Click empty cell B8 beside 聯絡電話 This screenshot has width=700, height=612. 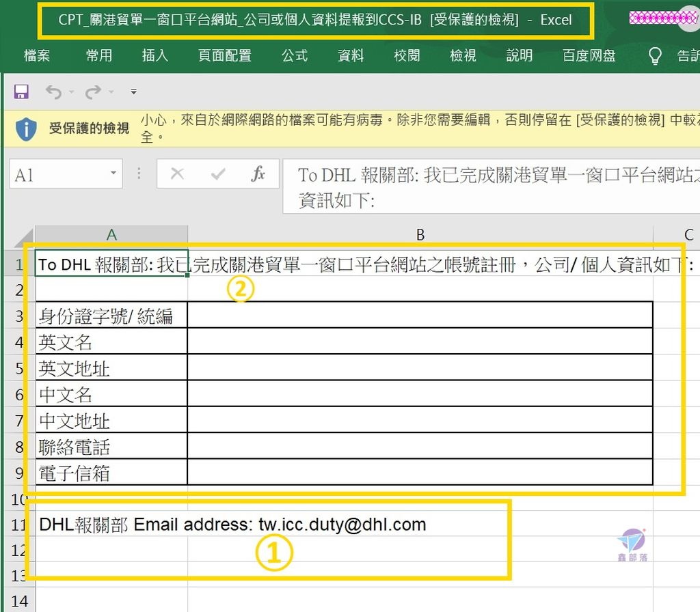pos(420,446)
